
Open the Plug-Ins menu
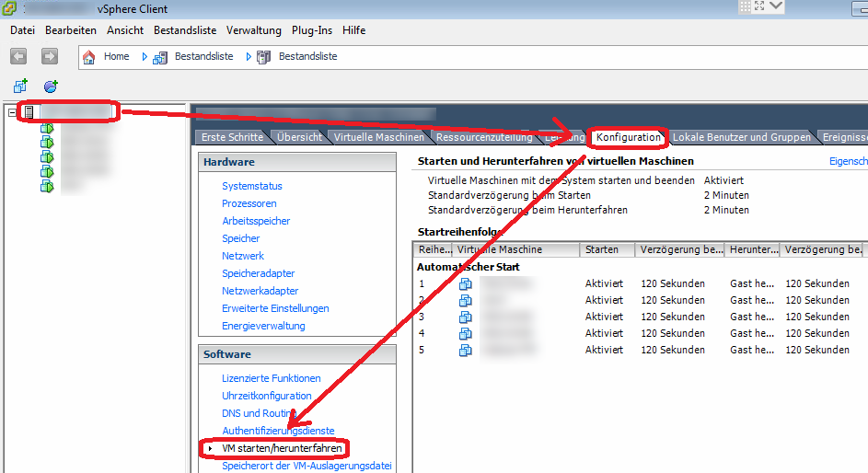312,30
